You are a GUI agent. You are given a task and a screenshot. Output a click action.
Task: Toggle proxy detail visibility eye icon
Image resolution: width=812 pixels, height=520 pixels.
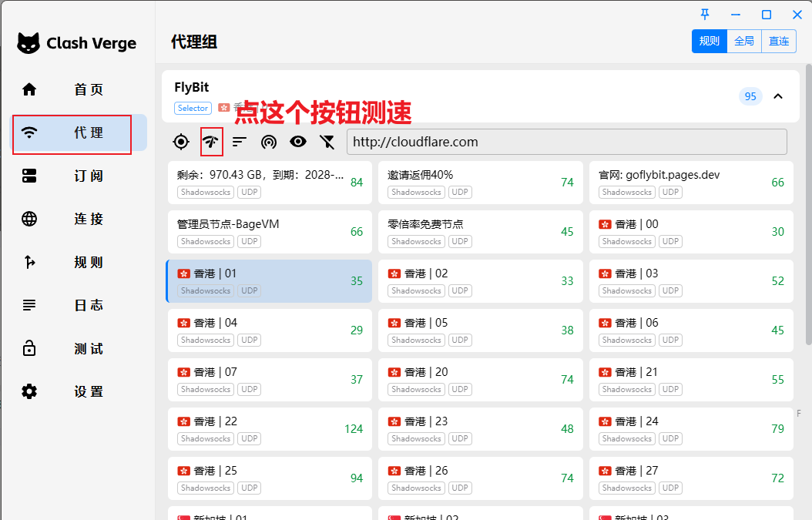(298, 142)
